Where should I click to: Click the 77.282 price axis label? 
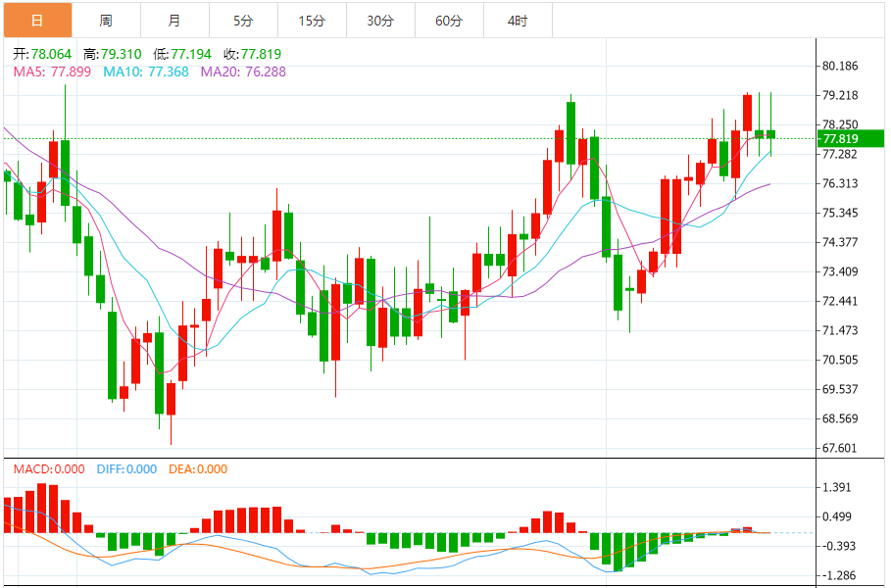pos(840,154)
